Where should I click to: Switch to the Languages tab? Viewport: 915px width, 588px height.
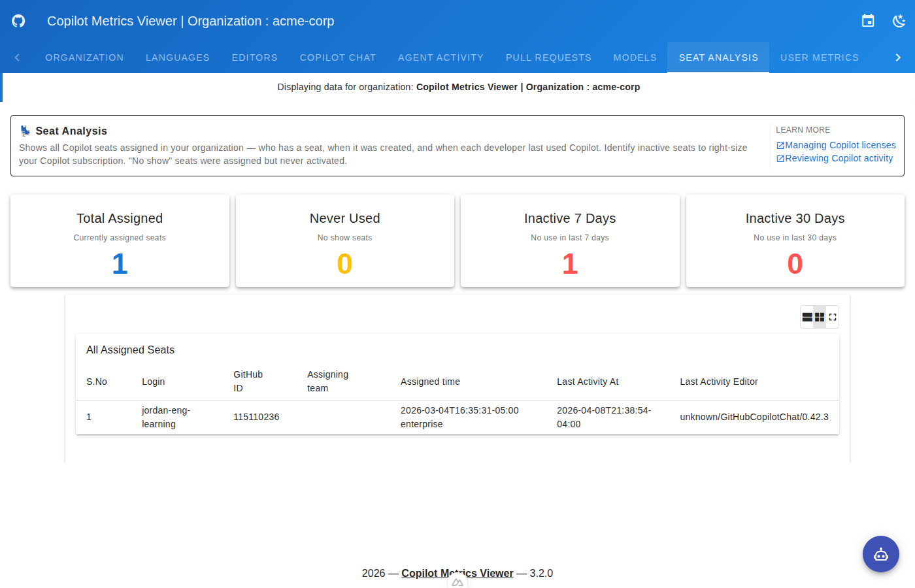coord(178,57)
